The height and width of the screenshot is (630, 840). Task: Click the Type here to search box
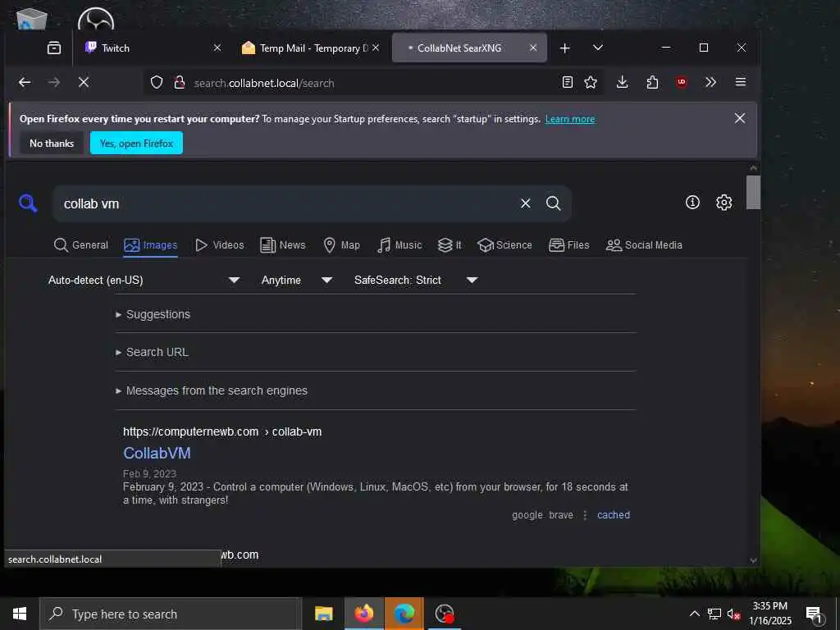tap(171, 614)
